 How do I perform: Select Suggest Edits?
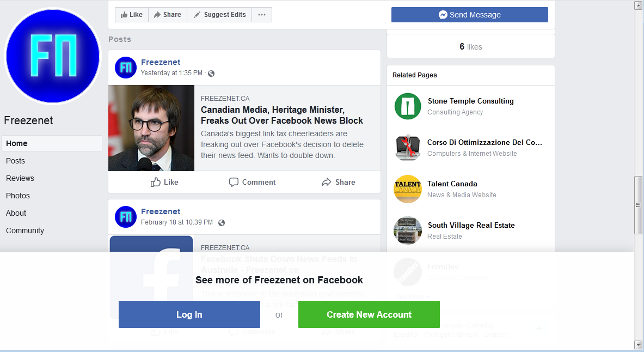[219, 15]
